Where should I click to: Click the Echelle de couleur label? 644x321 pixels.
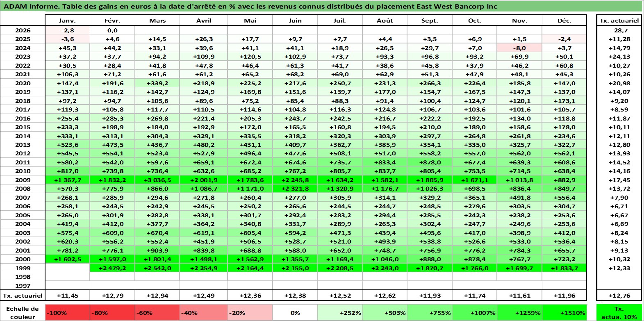pyautogui.click(x=23, y=312)
